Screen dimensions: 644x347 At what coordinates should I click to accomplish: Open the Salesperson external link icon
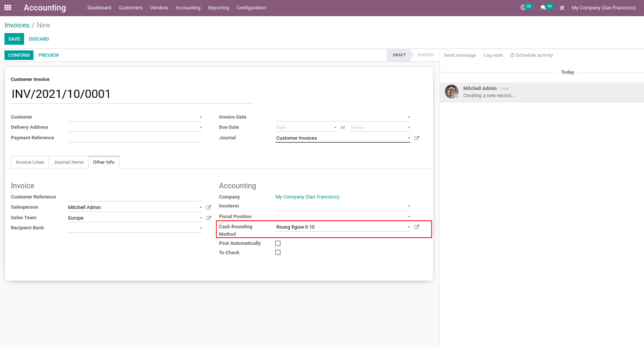point(208,207)
